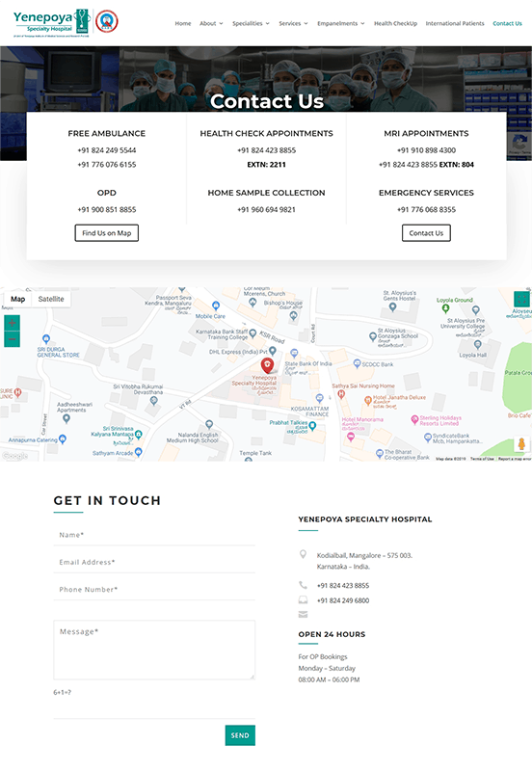
Task: Click the round red accreditation badge logo
Action: [107, 21]
